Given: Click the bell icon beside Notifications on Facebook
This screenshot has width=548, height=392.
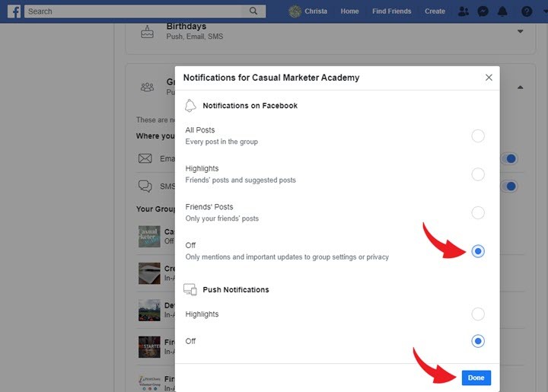Looking at the screenshot, I should 190,106.
